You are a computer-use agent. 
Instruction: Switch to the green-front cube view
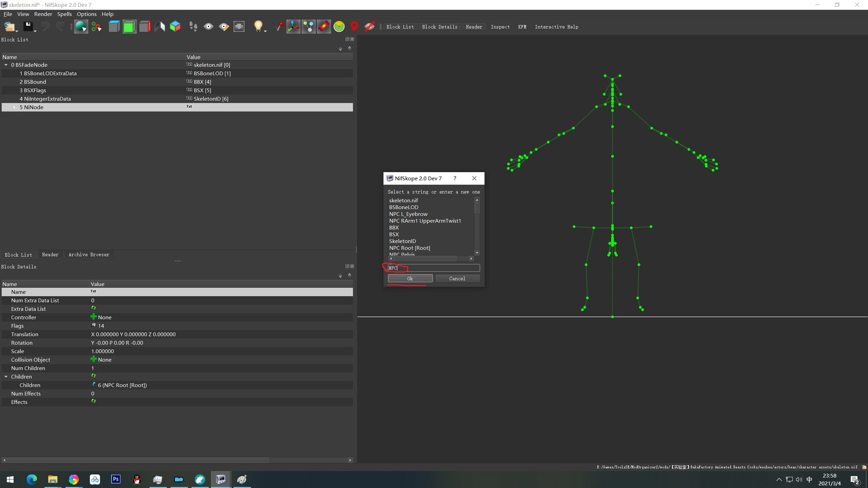[129, 27]
